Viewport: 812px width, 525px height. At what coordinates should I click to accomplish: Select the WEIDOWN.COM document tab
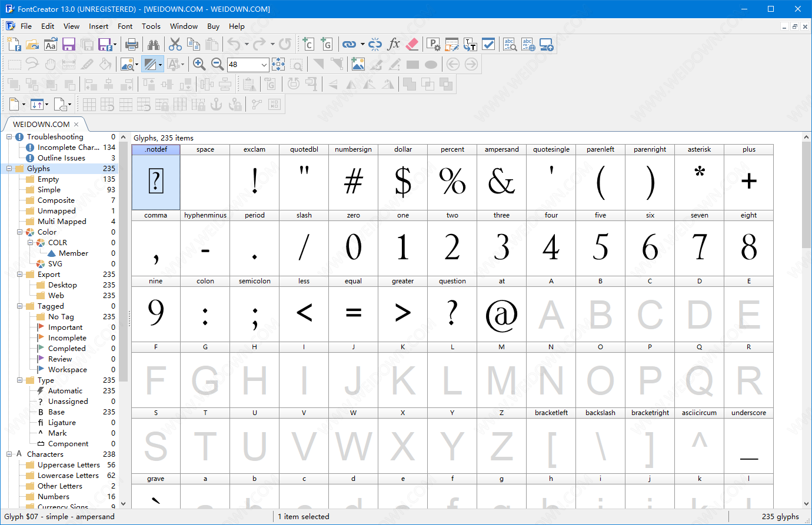tap(41, 124)
